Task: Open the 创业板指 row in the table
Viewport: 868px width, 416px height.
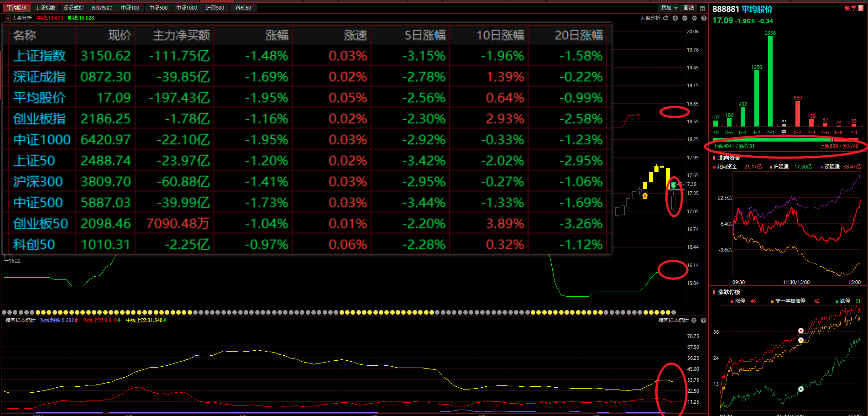Action: [307, 119]
